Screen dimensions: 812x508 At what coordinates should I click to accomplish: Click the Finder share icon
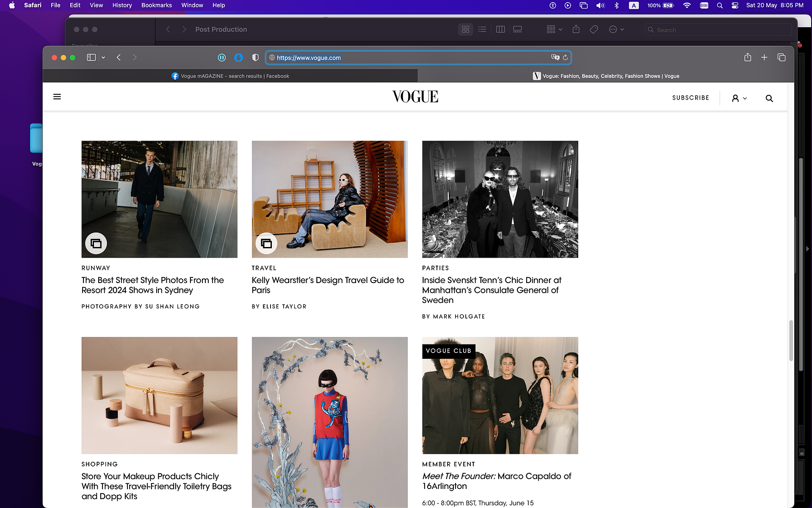(x=576, y=29)
